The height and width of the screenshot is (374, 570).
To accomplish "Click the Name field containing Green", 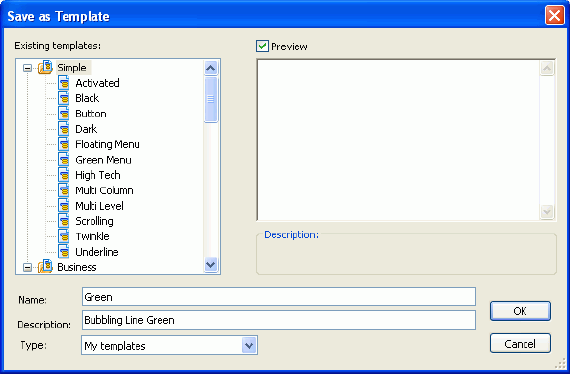I will (x=279, y=297).
